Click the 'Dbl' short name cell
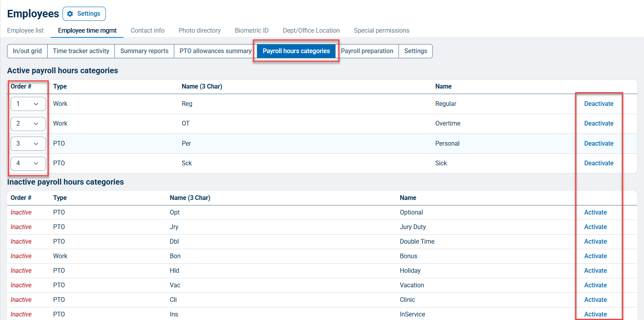The width and height of the screenshot is (644, 320). (x=174, y=242)
